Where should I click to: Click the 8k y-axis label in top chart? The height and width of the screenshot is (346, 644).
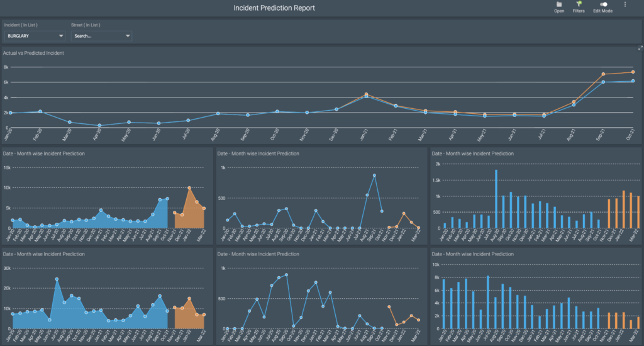point(6,67)
